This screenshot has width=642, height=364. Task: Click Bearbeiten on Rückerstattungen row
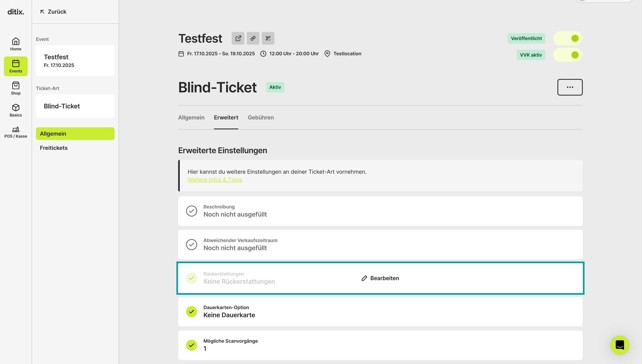380,278
